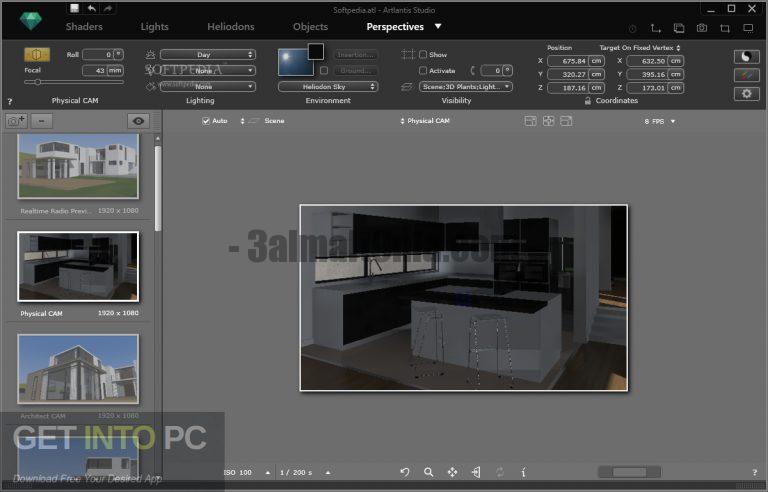Click the magnifier zoom tool in bottom toolbar
The width and height of the screenshot is (768, 492).
coord(428,472)
